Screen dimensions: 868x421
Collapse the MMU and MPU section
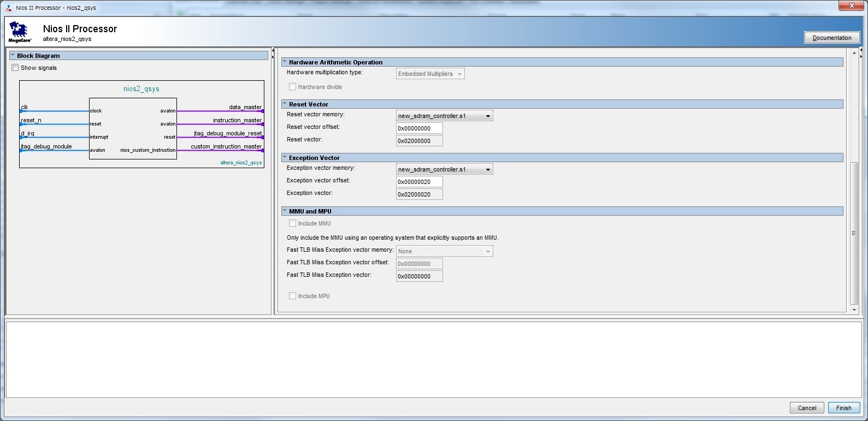click(285, 211)
